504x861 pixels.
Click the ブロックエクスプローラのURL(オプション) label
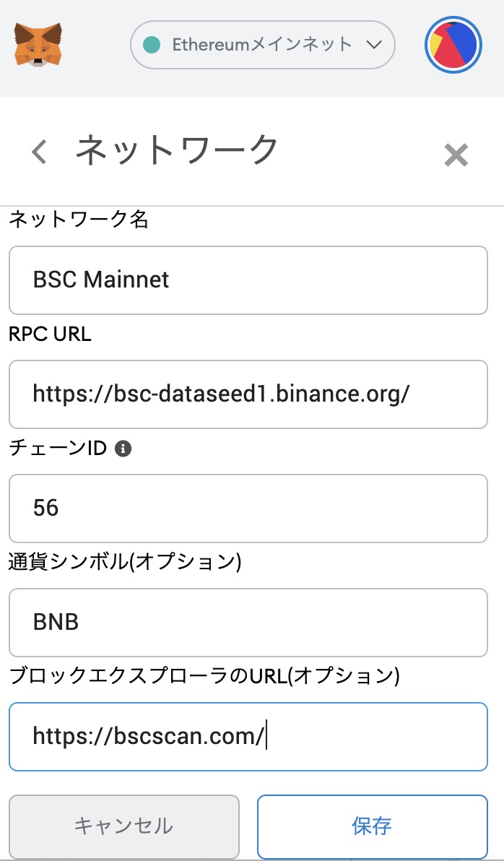point(204,677)
